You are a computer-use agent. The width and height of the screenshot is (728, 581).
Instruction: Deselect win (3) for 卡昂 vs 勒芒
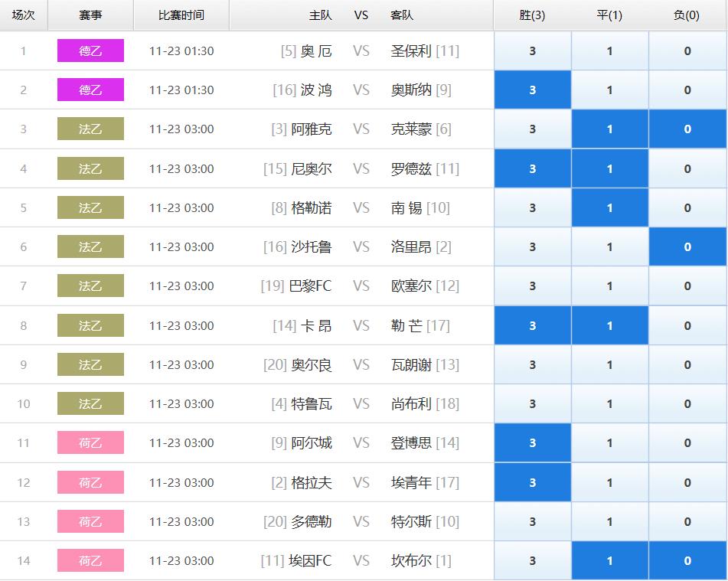[533, 325]
